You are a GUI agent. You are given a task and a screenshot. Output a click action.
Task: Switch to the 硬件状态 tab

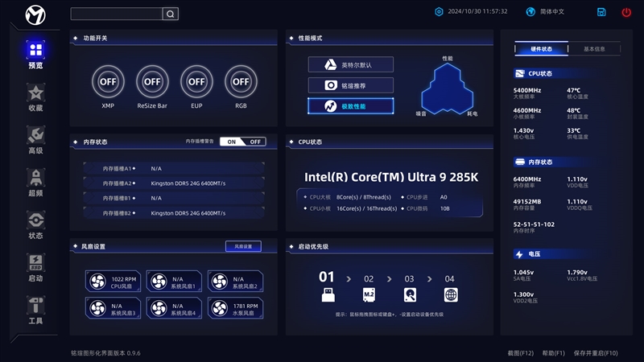point(542,49)
